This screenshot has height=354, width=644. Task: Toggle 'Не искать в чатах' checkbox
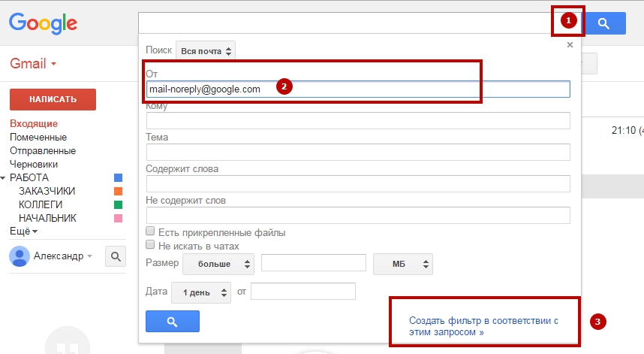tap(150, 245)
